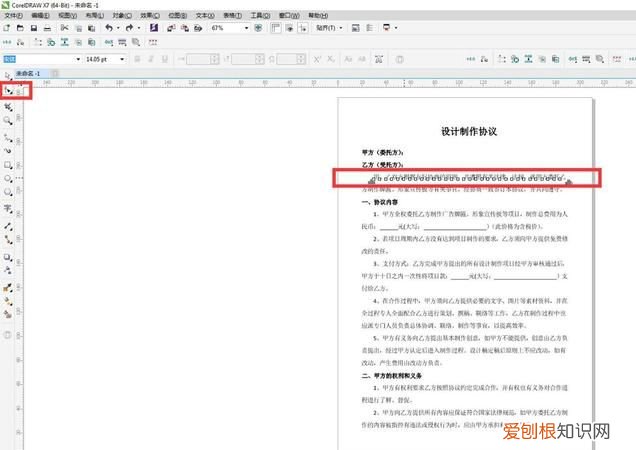
Task: Publish to PDF from the toolbar
Action: click(x=198, y=28)
